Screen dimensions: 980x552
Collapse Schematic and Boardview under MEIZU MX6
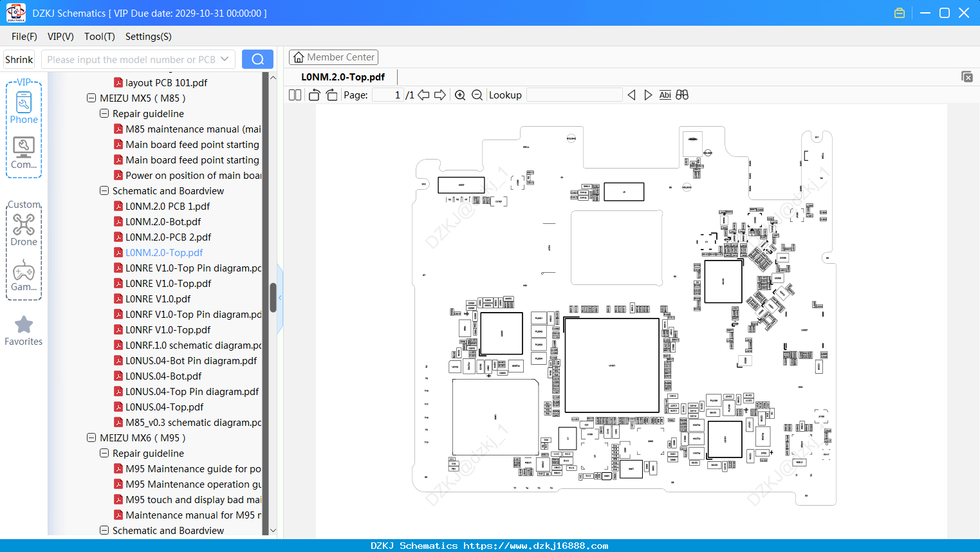(104, 531)
